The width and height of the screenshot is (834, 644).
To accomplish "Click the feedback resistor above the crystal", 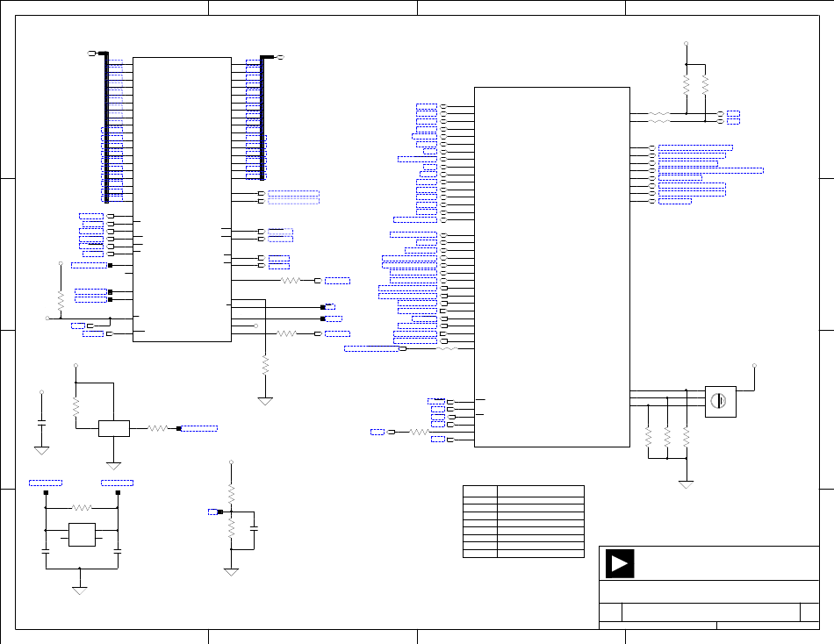I will point(82,508).
